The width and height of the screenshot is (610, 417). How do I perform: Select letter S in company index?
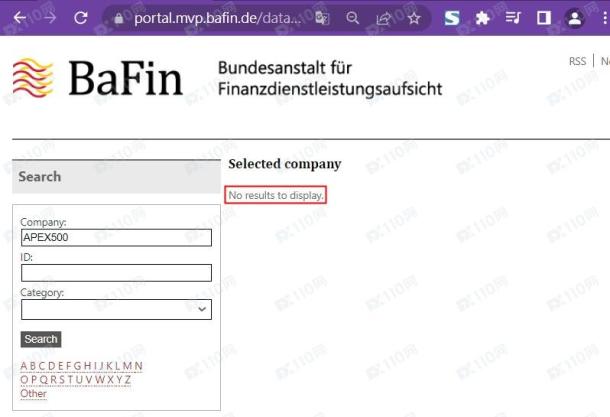pos(62,379)
